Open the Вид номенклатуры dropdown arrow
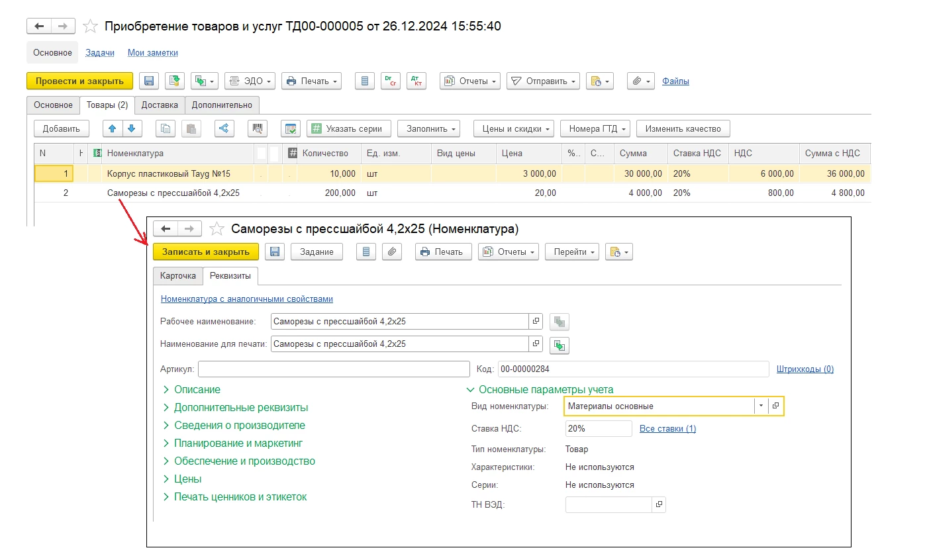 pos(761,406)
